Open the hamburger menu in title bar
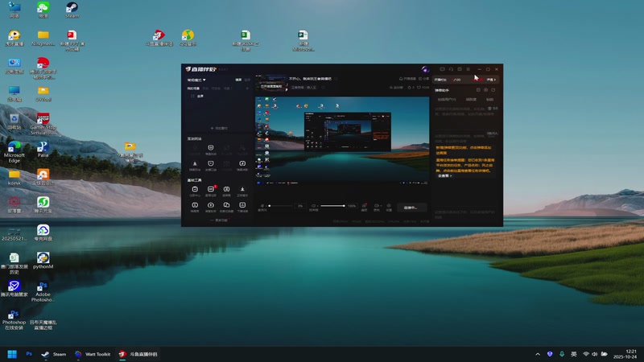Viewport: 644px width, 362px height. tap(468, 69)
